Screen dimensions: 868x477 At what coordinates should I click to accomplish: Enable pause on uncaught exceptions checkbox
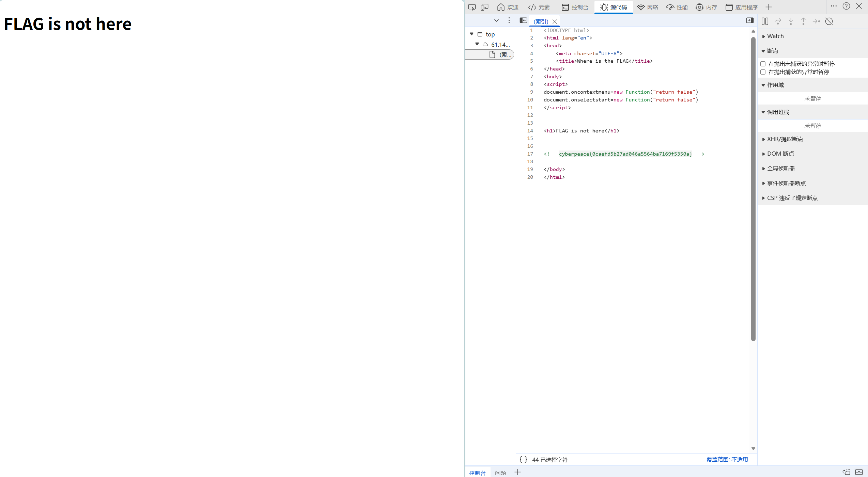pos(763,64)
